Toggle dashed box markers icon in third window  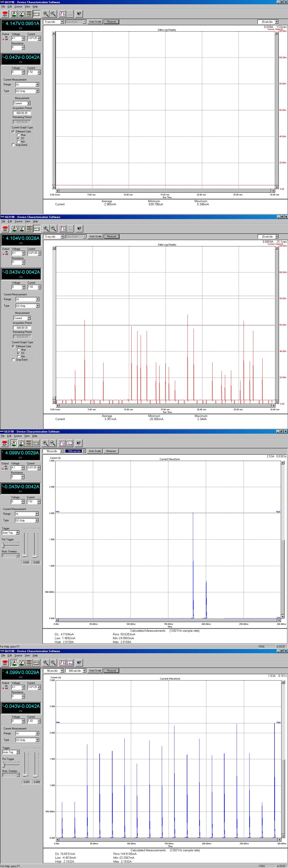[69, 443]
